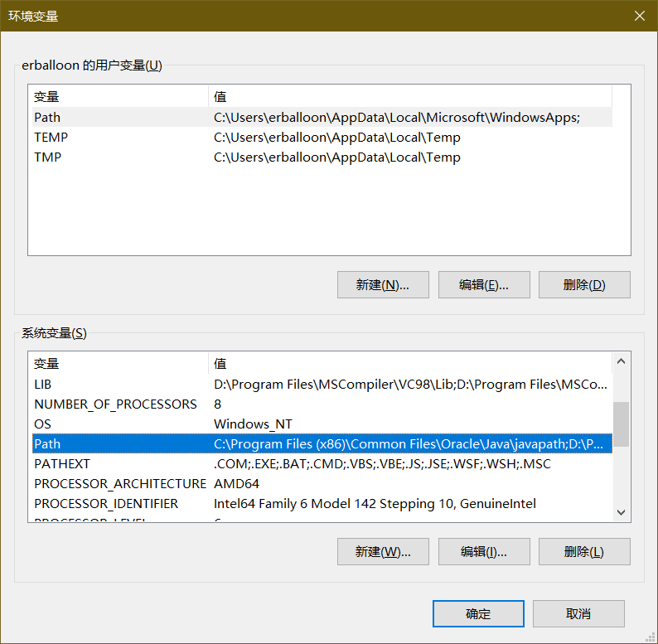The height and width of the screenshot is (644, 658).
Task: Click 编辑(I) button for system variables
Action: pyautogui.click(x=484, y=551)
